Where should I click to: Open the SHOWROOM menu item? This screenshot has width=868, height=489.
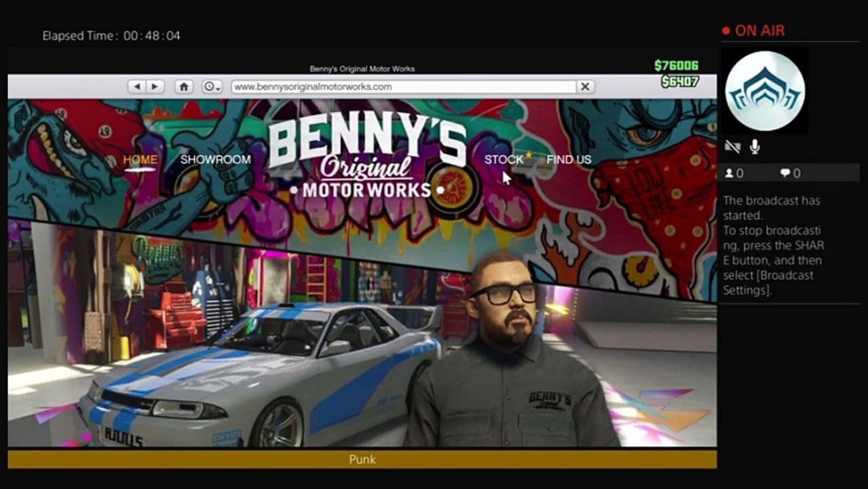pos(215,160)
